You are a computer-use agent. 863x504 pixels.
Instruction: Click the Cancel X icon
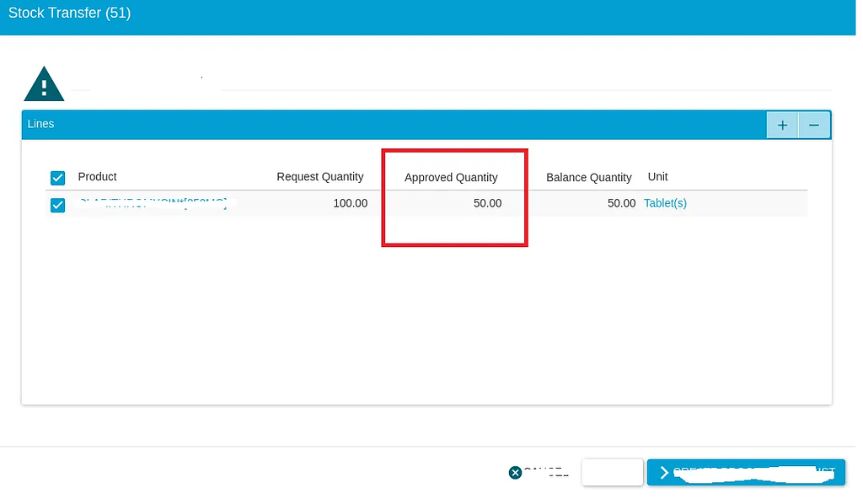[x=516, y=473]
